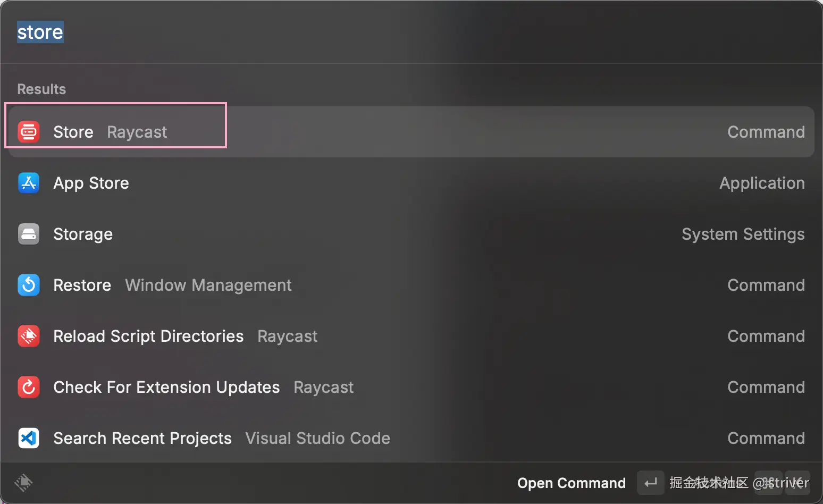
Task: Click the Open Command action button
Action: (572, 483)
